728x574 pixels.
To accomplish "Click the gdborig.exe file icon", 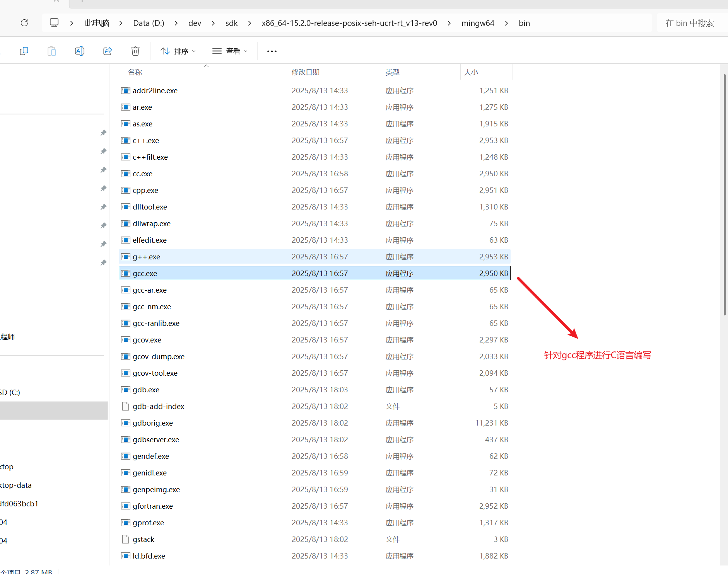I will [125, 423].
